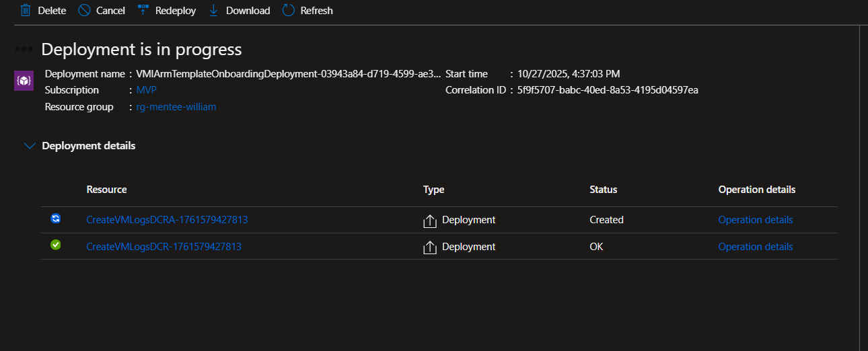868x351 pixels.
Task: Click the Resource column header
Action: 106,190
